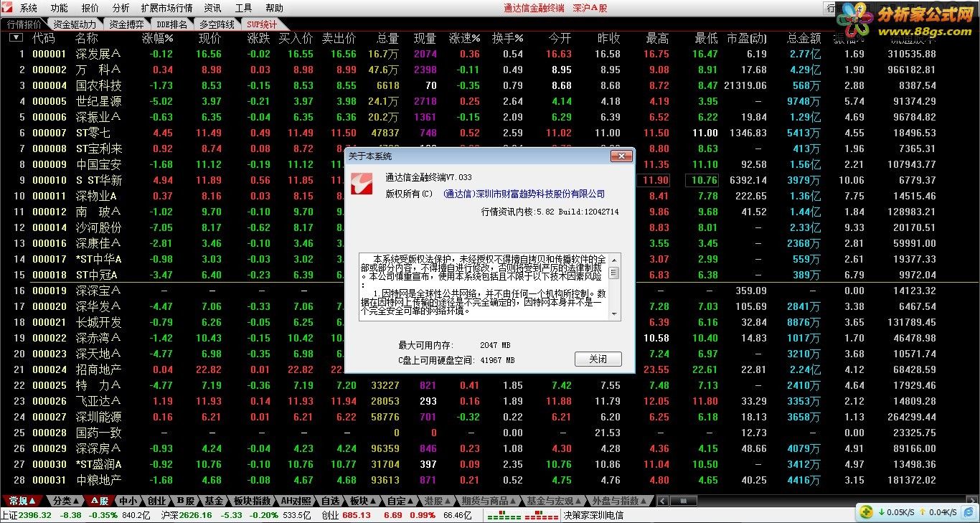Select the 万 科A stock row
The image size is (980, 523).
coord(490,70)
